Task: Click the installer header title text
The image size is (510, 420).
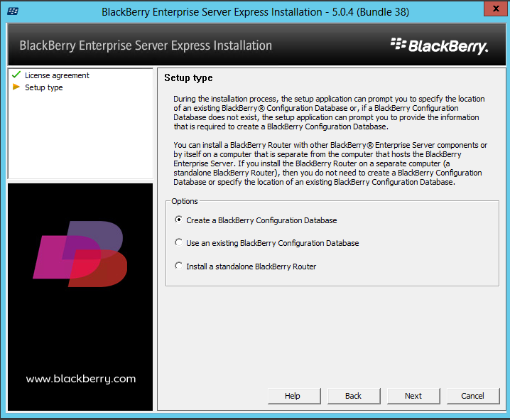Action: pos(146,45)
